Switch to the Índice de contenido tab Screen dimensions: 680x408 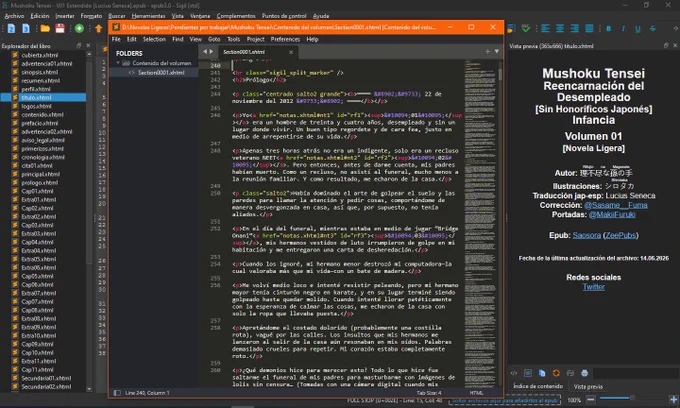click(x=538, y=386)
